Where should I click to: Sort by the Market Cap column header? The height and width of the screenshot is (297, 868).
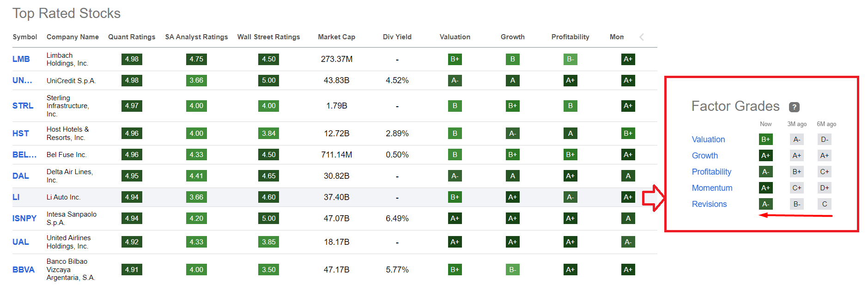336,37
